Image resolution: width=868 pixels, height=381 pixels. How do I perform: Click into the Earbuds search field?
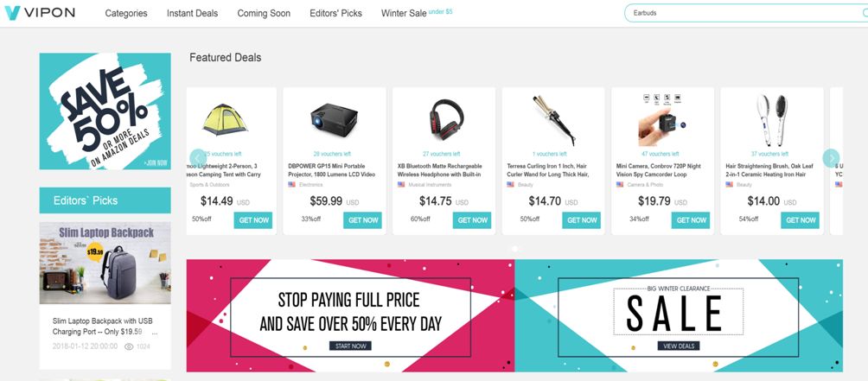742,13
